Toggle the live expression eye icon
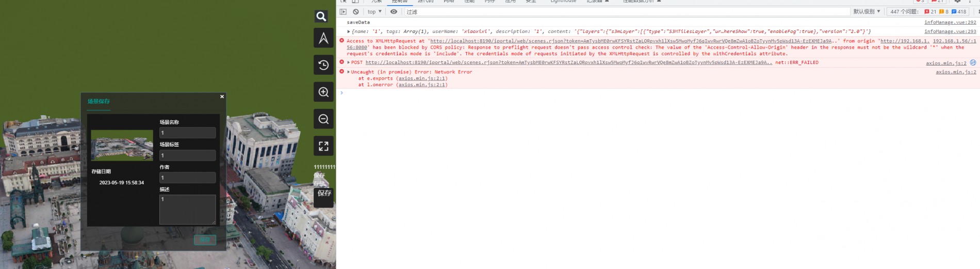Image resolution: width=980 pixels, height=269 pixels. point(394,11)
